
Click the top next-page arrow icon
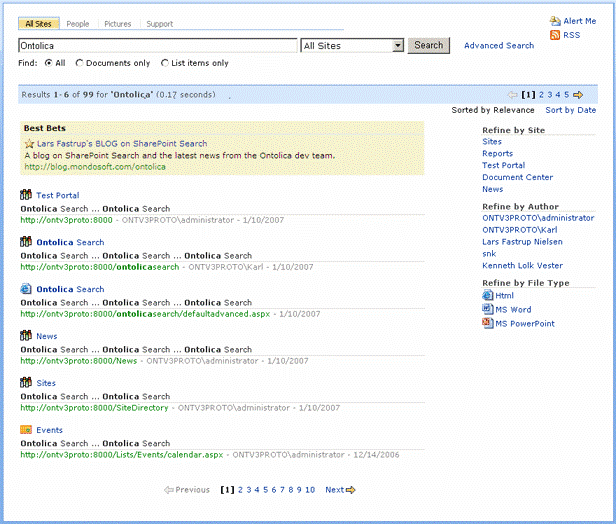click(x=578, y=95)
